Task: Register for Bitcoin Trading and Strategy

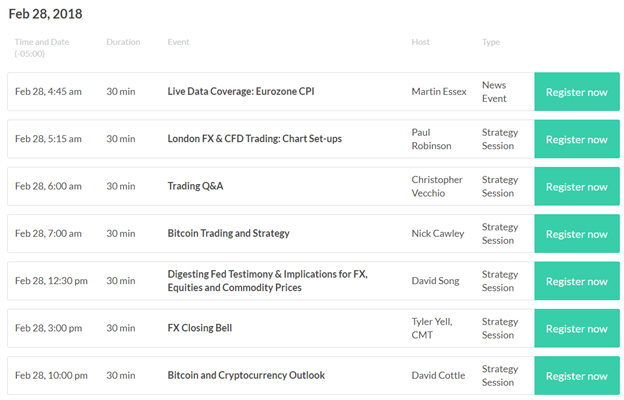Action: click(x=577, y=234)
